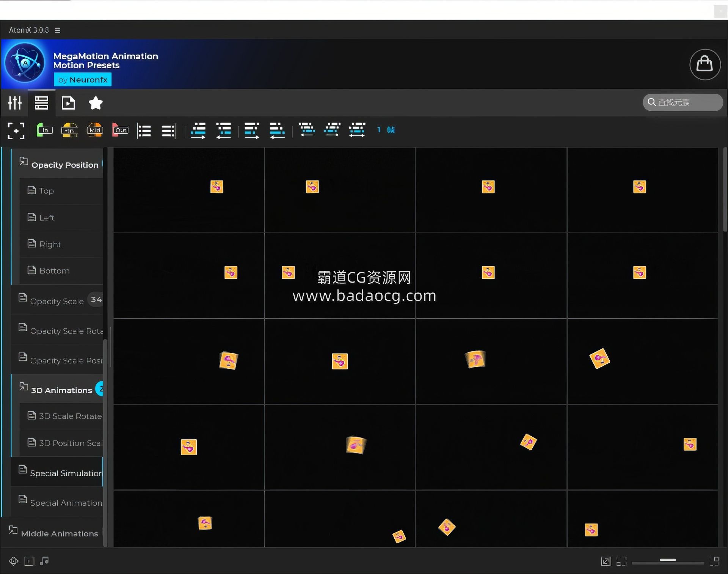Align keyframes to layer start icon
The image size is (728, 574).
(x=144, y=131)
